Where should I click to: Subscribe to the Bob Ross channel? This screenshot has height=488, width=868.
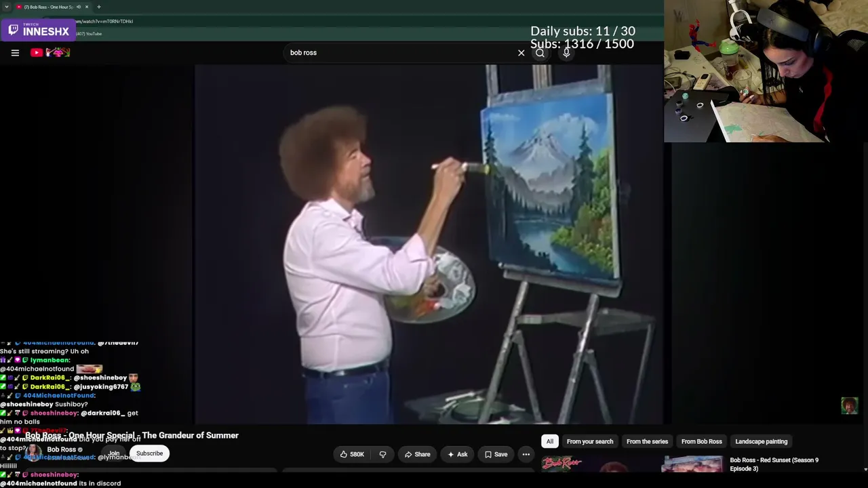[x=149, y=453]
